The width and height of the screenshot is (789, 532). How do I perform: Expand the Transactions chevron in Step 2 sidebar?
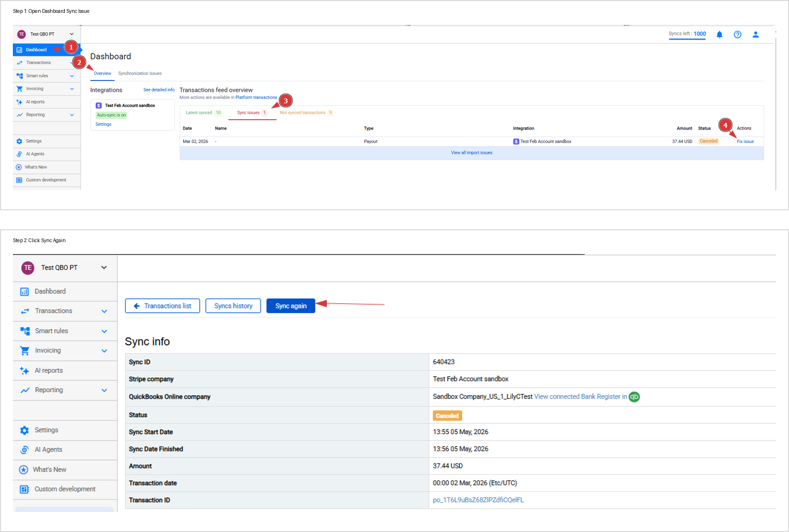104,311
